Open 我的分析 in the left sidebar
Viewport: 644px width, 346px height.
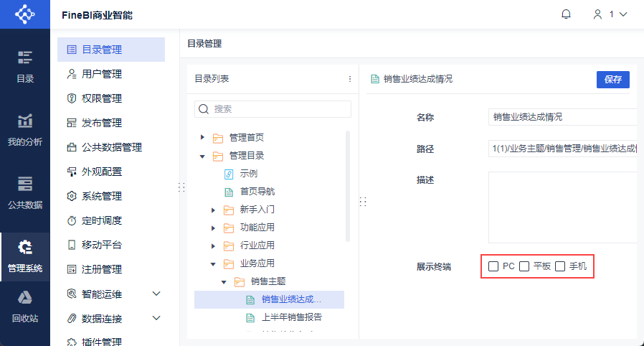(x=24, y=131)
